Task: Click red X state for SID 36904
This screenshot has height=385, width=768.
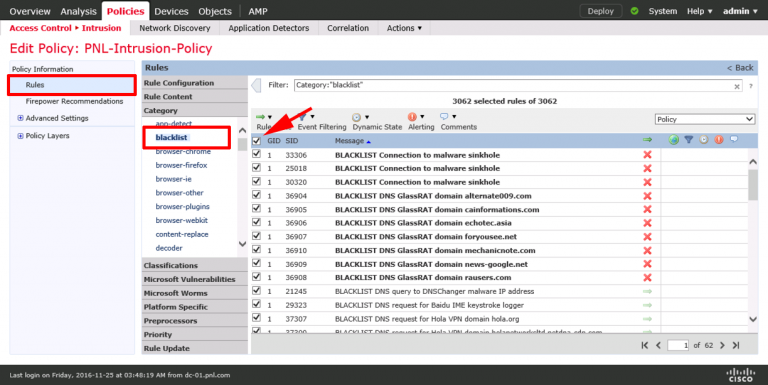Action: click(648, 196)
